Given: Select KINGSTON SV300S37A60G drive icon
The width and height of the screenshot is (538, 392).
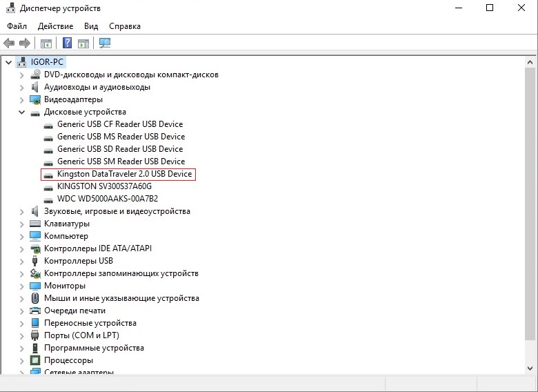Looking at the screenshot, I should click(48, 186).
